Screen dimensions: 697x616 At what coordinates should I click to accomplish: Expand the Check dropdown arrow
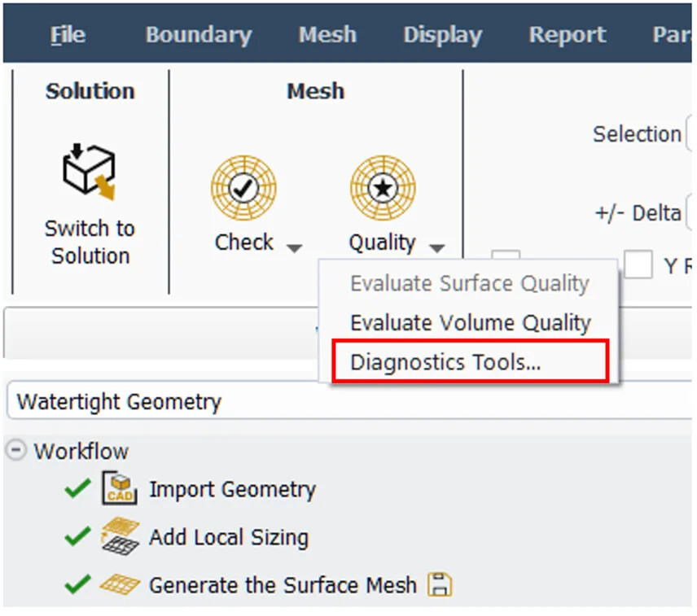(x=295, y=247)
